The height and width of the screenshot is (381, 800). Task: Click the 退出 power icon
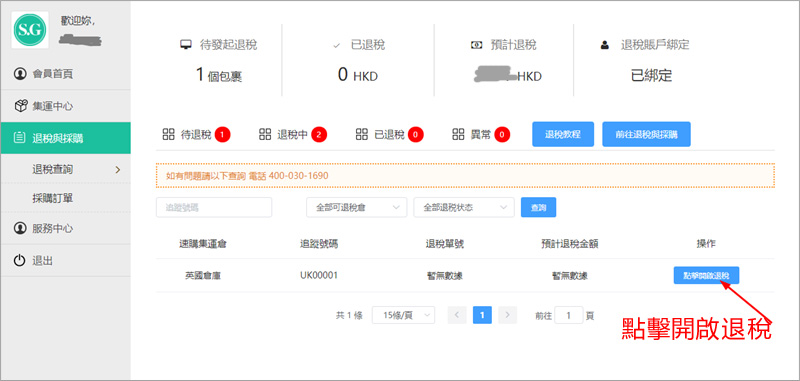[x=19, y=261]
